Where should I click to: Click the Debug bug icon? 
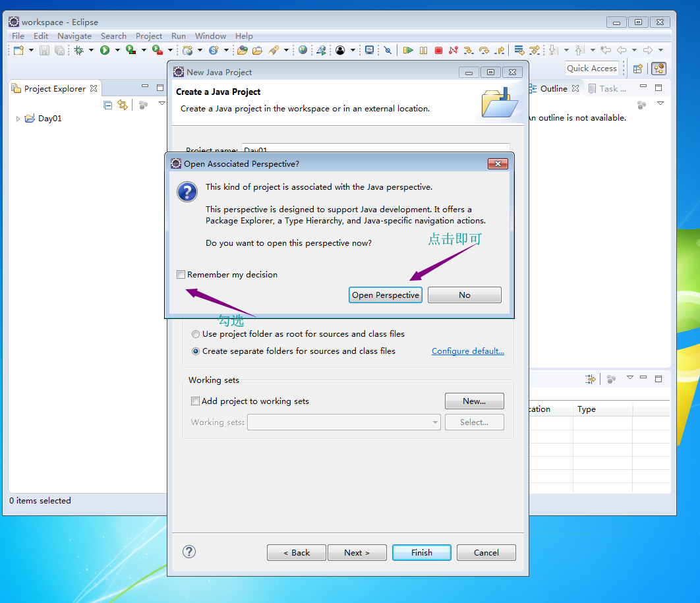(79, 51)
